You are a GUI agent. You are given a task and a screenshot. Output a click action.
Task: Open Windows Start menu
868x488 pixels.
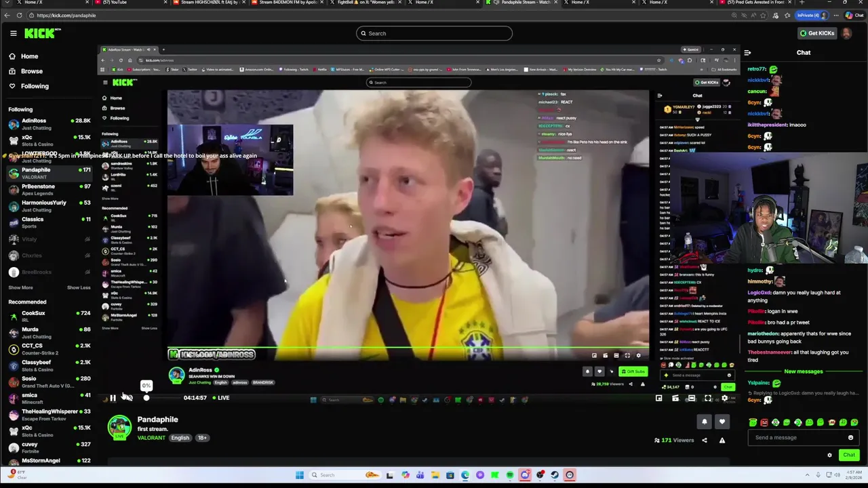click(299, 475)
